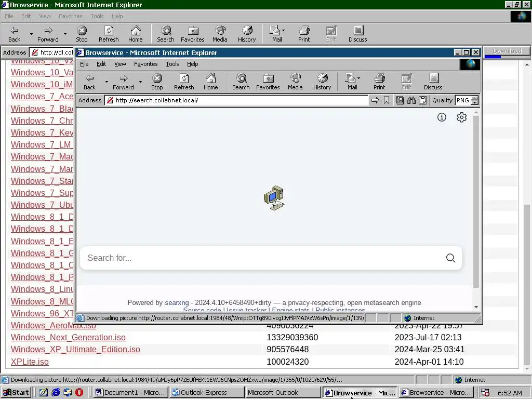Click the bookmark ribbon icon by address bar
Viewport: 532px width, 399px height.
pyautogui.click(x=387, y=100)
